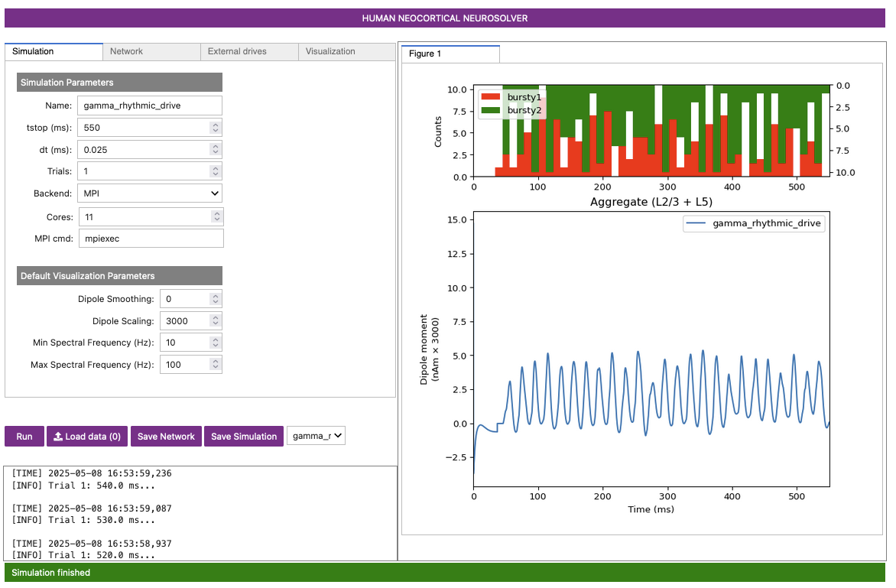Click the gamma_rhythmic_drive legend entry in plot
Viewport: 896px width, 588px height.
click(x=754, y=223)
